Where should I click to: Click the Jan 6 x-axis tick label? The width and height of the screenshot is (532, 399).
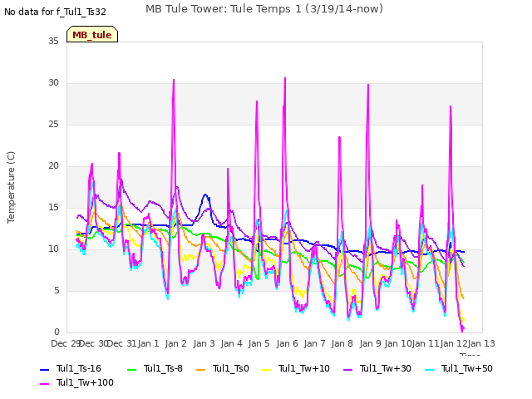[x=287, y=343]
